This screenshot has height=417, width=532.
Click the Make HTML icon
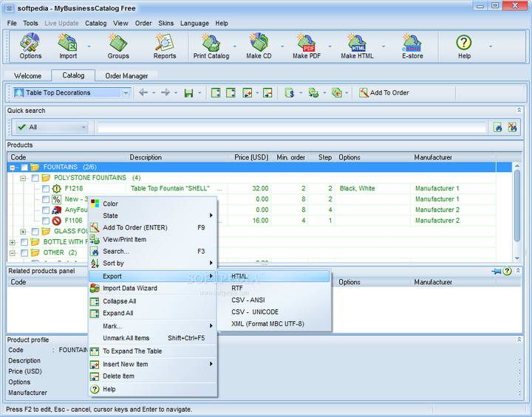(x=357, y=46)
